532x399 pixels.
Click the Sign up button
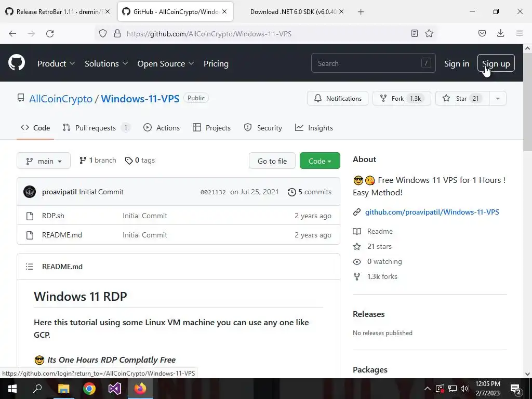496,63
